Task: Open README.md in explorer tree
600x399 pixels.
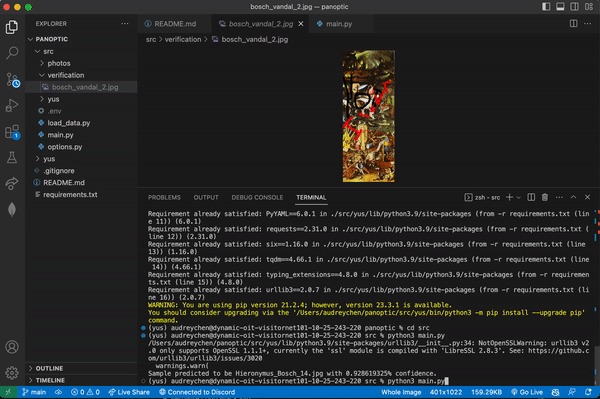Action: pyautogui.click(x=82, y=182)
